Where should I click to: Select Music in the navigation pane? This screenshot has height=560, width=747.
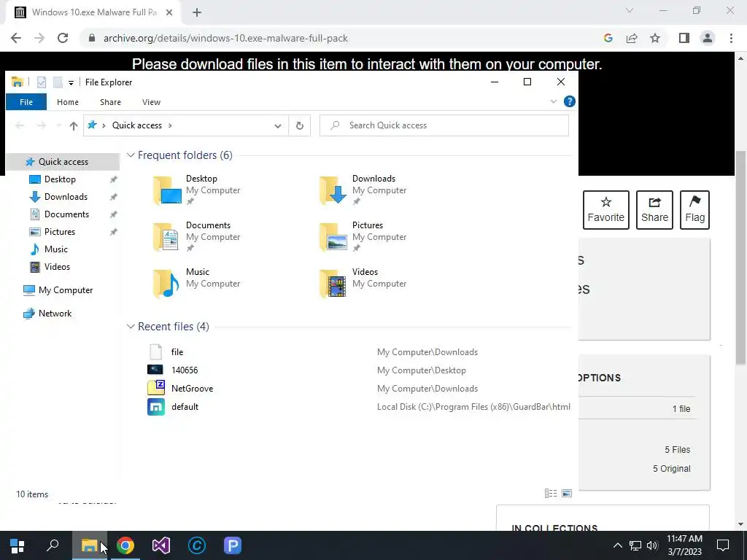pos(55,249)
